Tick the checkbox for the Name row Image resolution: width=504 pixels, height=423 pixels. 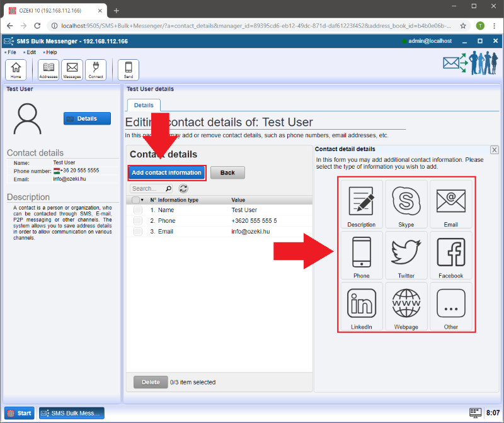(138, 210)
